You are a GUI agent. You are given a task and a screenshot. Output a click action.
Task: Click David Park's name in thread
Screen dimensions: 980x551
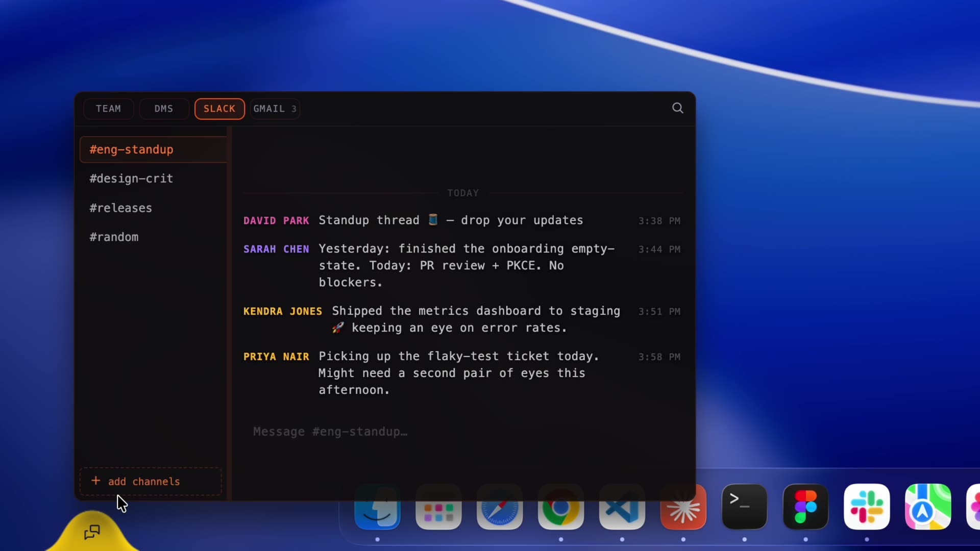tap(276, 220)
